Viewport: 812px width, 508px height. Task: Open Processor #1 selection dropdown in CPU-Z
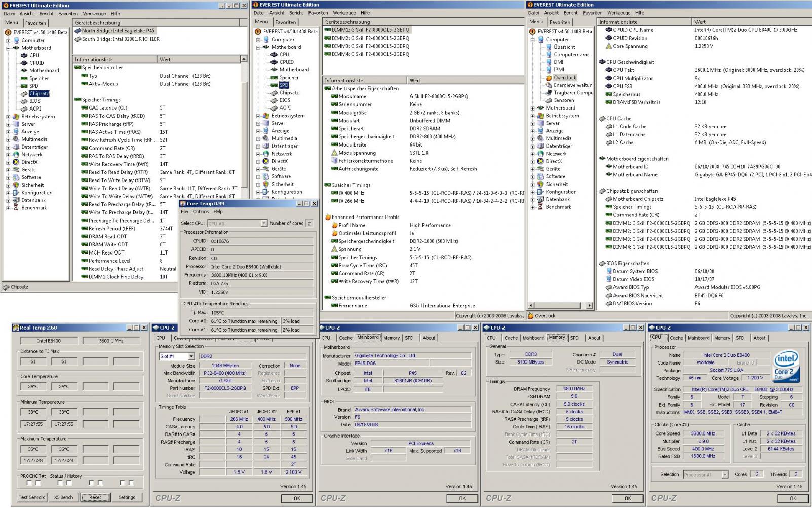tap(725, 475)
